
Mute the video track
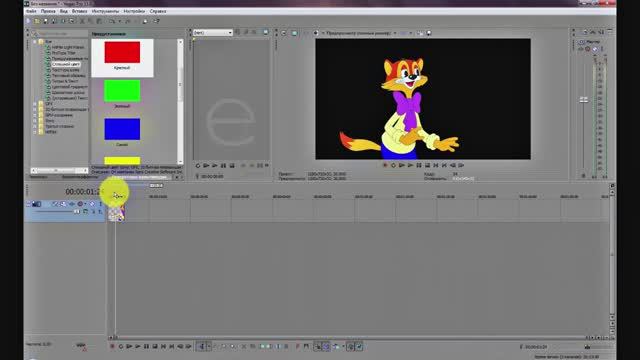point(92,204)
